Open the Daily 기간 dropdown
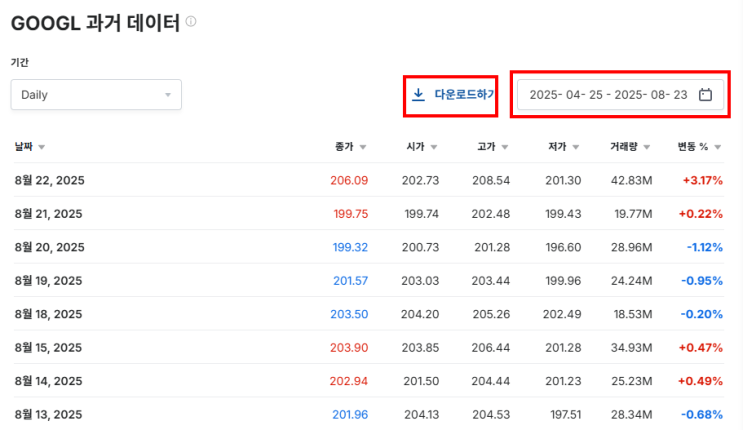The height and width of the screenshot is (430, 743). click(x=96, y=95)
